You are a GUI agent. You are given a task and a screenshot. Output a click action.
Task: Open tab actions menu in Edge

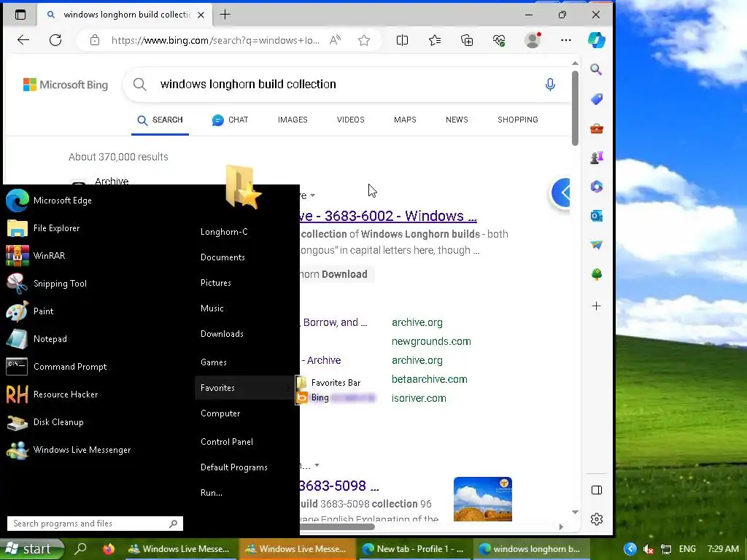click(x=20, y=15)
